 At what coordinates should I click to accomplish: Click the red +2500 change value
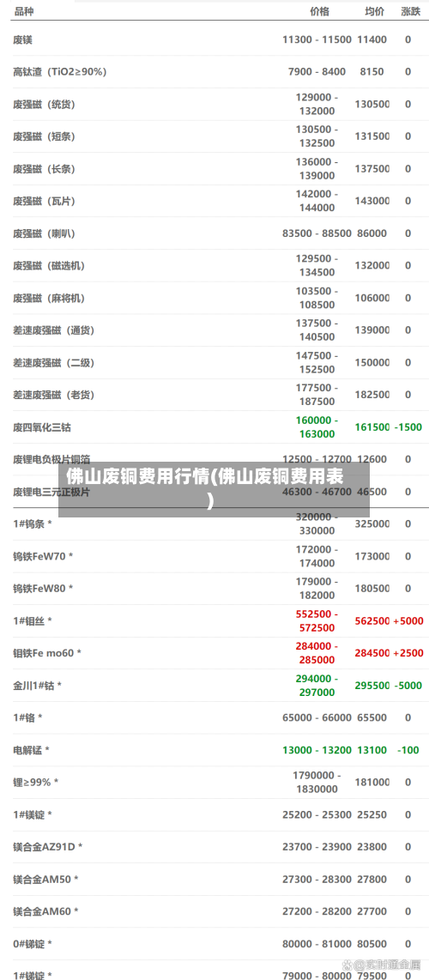(408, 653)
